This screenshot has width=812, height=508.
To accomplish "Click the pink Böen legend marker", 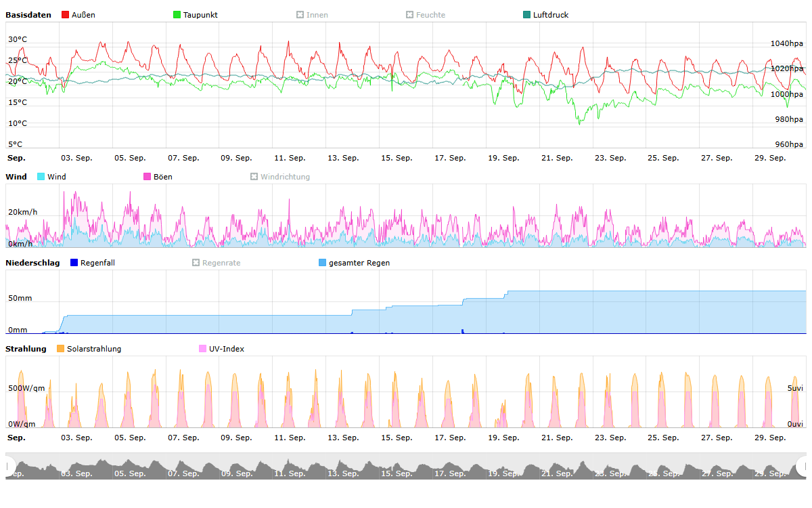I will [x=148, y=177].
